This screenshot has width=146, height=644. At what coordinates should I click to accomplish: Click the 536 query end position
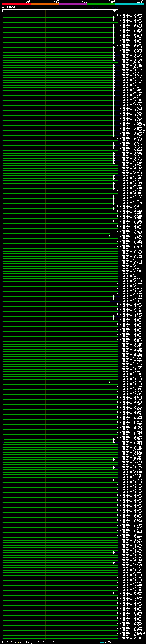[115, 11]
